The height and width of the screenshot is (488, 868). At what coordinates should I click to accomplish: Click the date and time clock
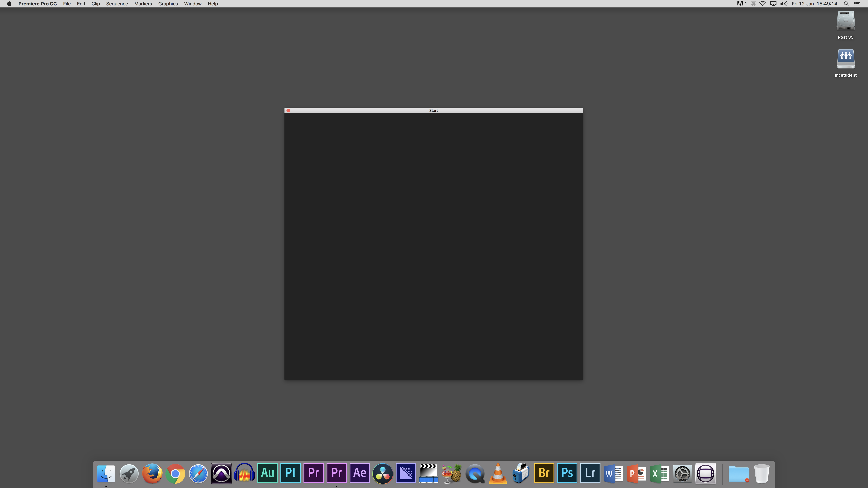click(814, 4)
